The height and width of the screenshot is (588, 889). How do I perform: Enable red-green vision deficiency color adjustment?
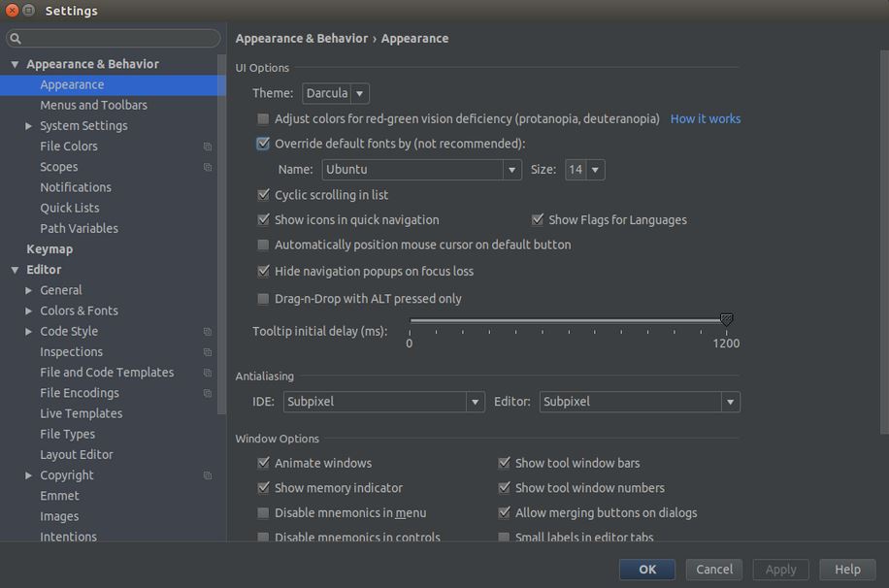click(x=263, y=118)
